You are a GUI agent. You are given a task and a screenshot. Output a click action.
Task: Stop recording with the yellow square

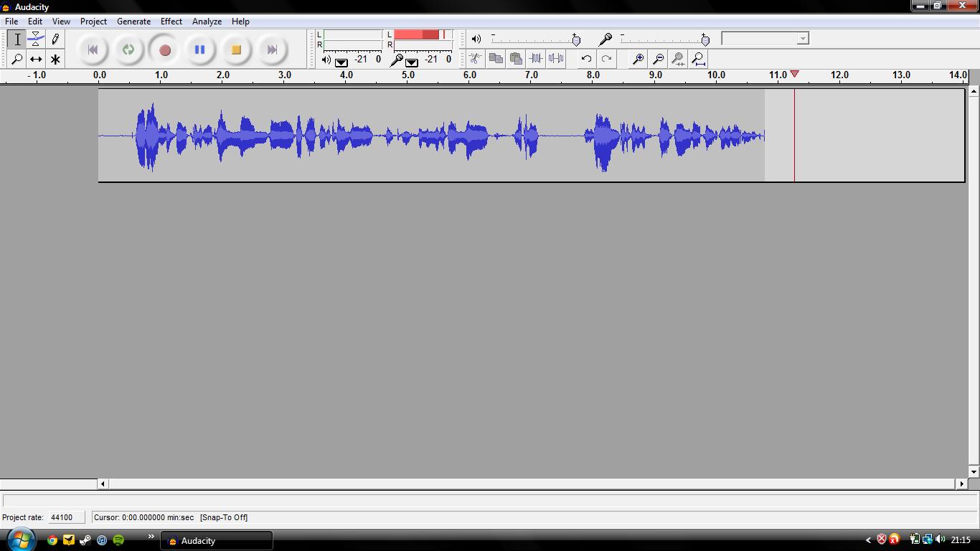[236, 50]
